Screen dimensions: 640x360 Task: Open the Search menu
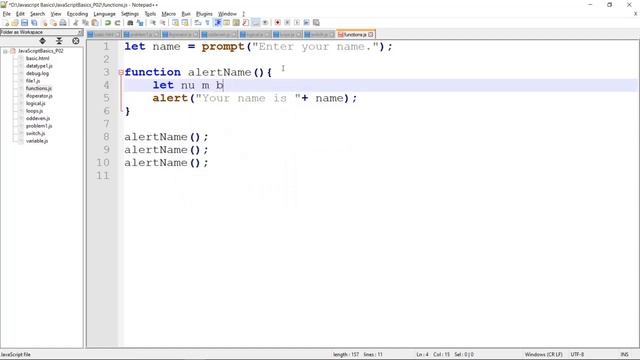pyautogui.click(x=37, y=14)
